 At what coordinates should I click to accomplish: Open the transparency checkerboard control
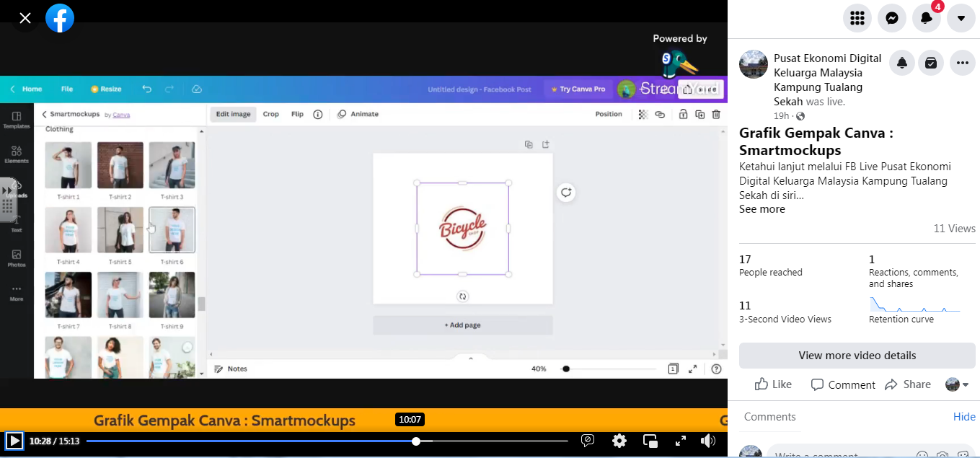[643, 114]
